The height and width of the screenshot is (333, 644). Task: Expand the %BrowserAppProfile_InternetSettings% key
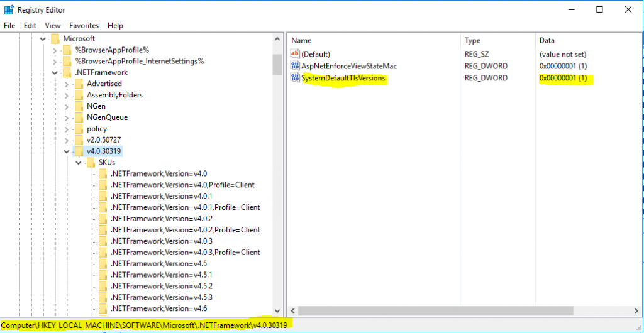(x=55, y=62)
